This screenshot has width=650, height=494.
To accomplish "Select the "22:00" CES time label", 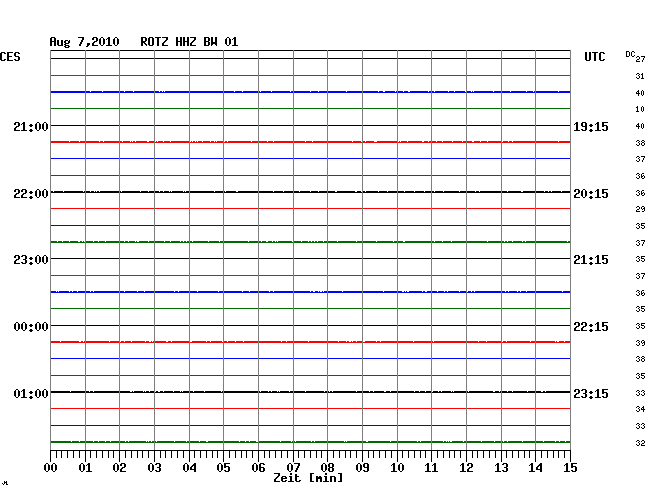I will [x=31, y=194].
